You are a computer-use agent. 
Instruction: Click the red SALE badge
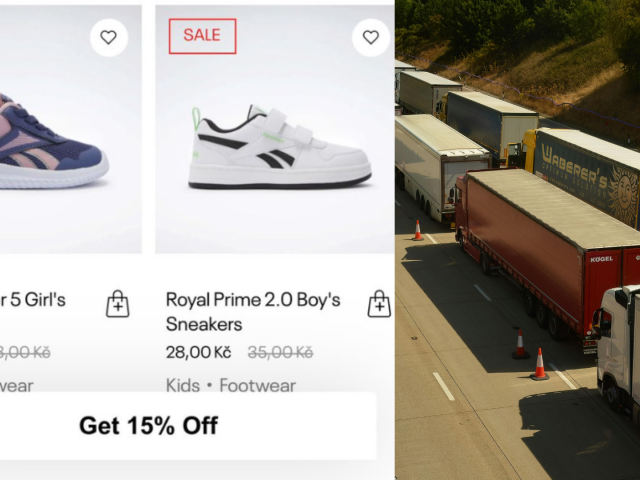(x=202, y=36)
